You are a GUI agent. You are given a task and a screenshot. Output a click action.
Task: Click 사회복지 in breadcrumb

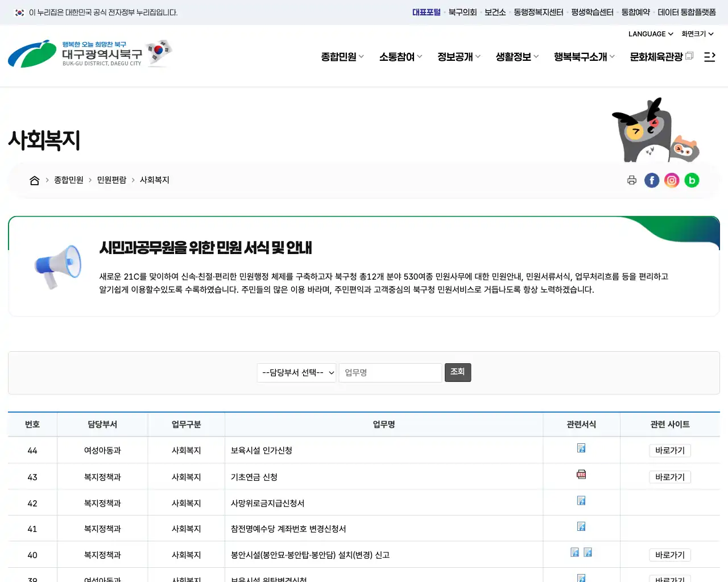point(155,180)
